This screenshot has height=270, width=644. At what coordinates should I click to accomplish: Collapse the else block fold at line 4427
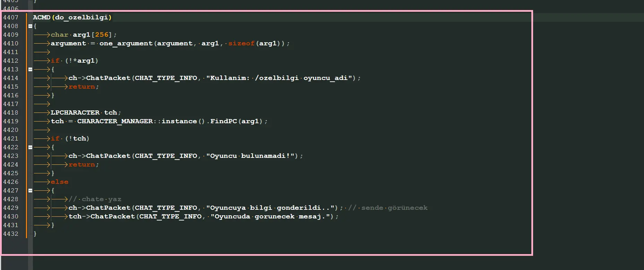click(30, 190)
